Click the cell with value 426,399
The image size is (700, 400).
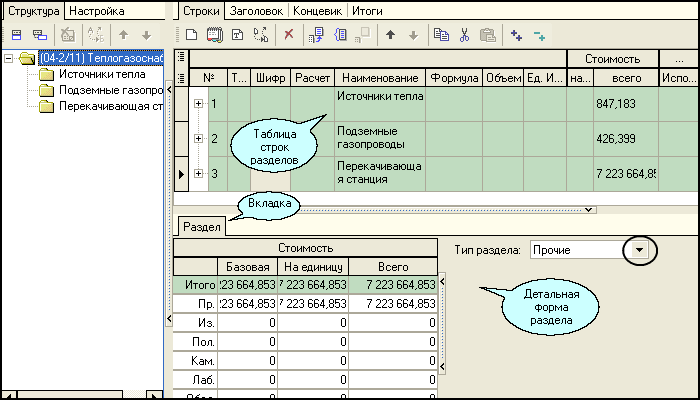click(626, 139)
